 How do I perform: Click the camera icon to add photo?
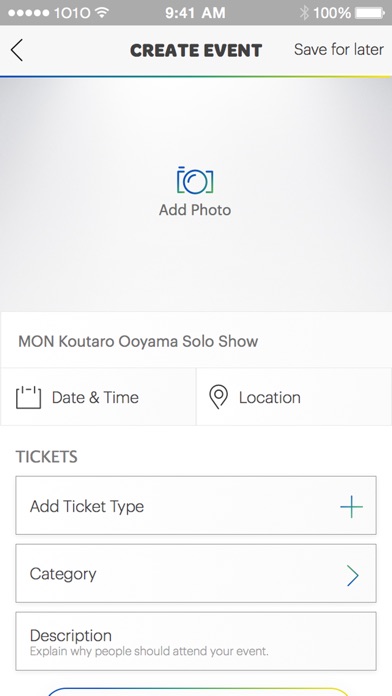195,181
